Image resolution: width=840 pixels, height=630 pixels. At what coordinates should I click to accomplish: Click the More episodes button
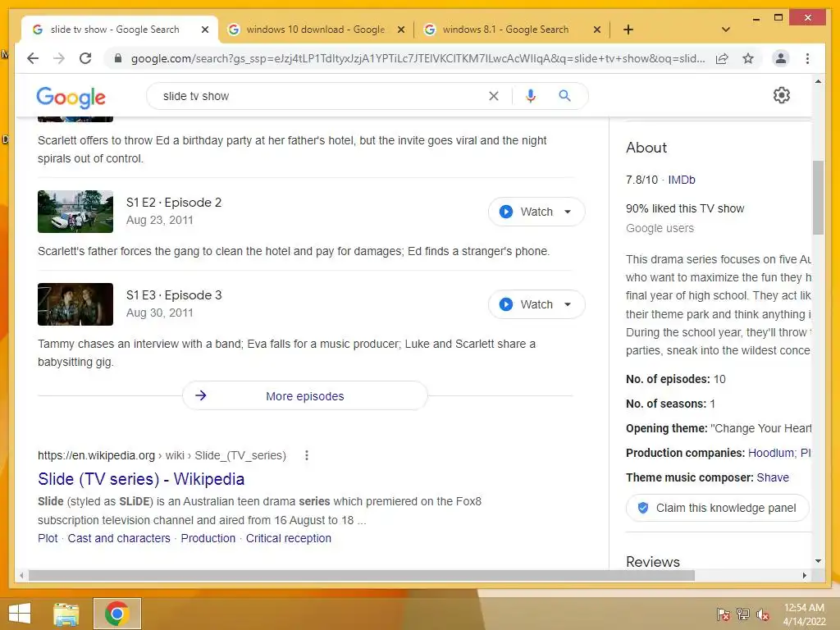pos(305,396)
